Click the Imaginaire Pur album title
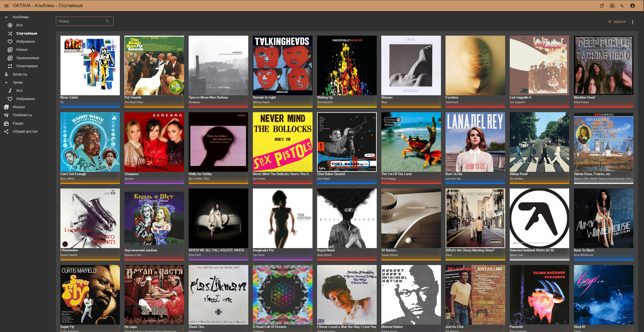Screen dimensions: 644x332 pos(263,250)
